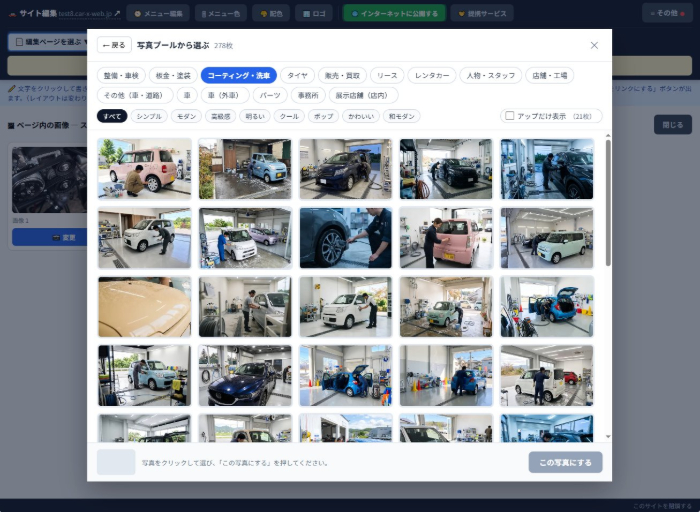The height and width of the screenshot is (512, 700).
Task: Click the 閉じる button behind the dialog
Action: [x=672, y=125]
